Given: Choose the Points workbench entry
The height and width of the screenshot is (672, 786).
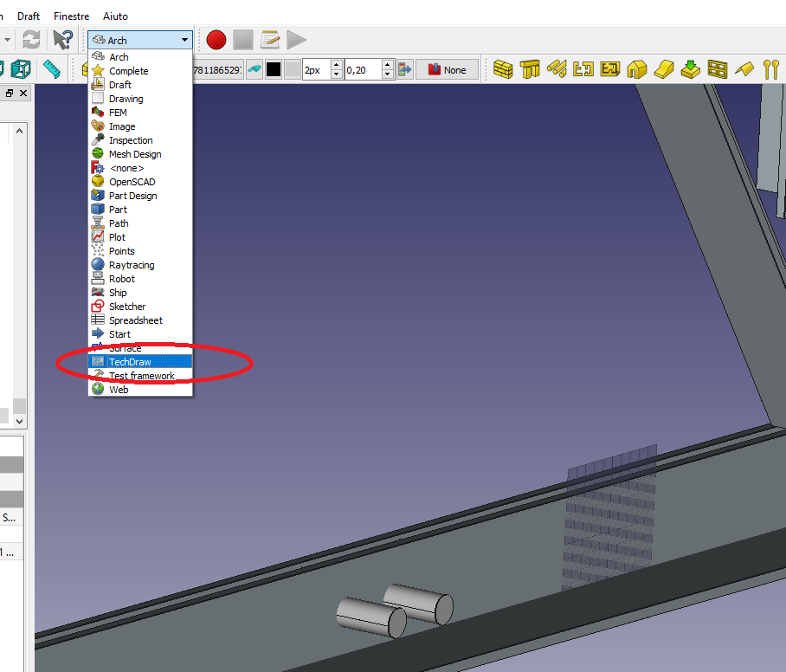Looking at the screenshot, I should [140, 251].
